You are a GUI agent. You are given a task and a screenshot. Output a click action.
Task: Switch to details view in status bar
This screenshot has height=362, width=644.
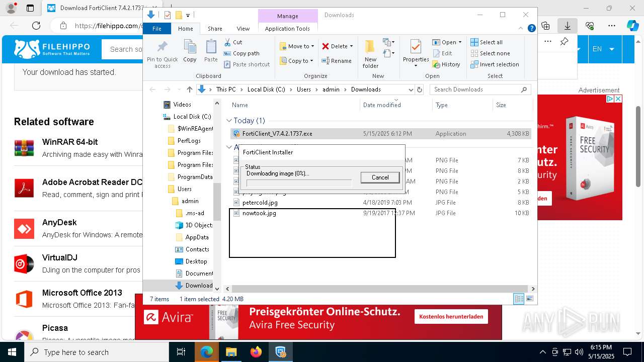519,299
